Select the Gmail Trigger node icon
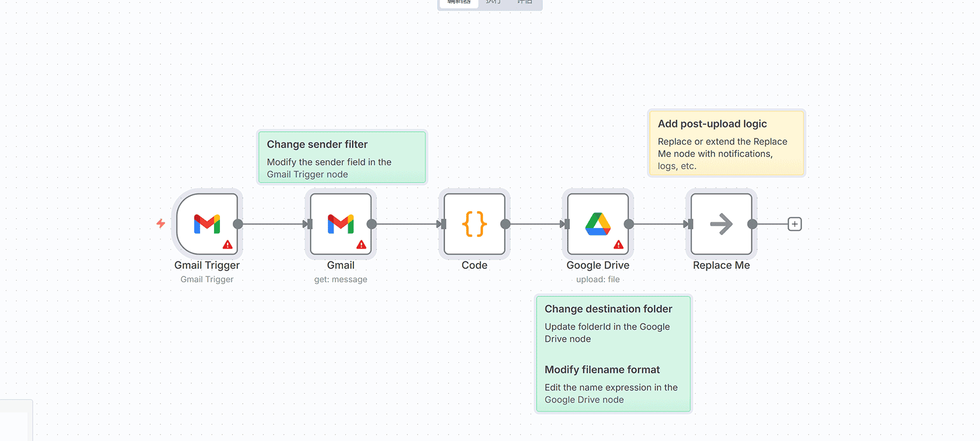 click(207, 224)
